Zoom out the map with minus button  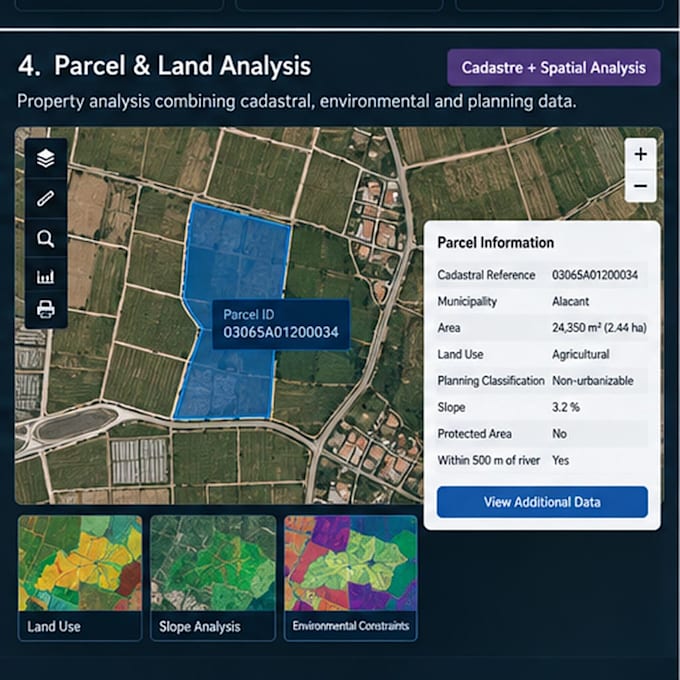point(641,186)
